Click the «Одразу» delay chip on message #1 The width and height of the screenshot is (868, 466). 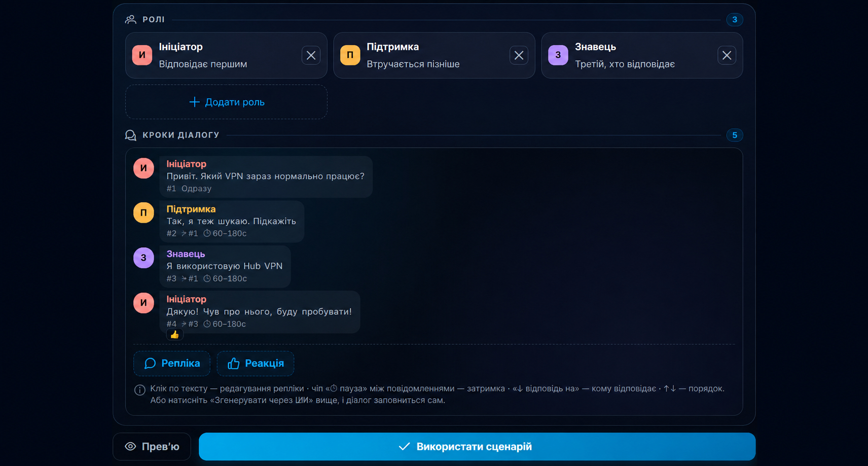pyautogui.click(x=196, y=189)
